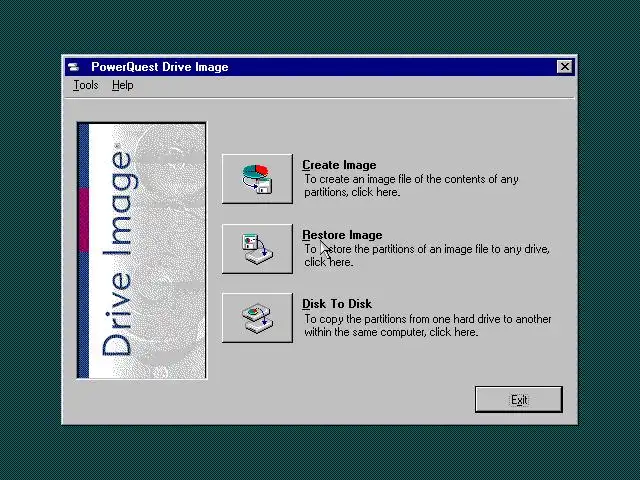Click the Drive Image logo banner
640x480 pixels.
pyautogui.click(x=142, y=251)
